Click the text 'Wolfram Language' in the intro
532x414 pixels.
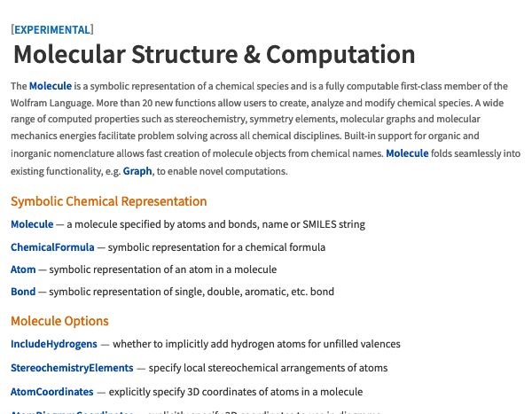[x=52, y=103]
